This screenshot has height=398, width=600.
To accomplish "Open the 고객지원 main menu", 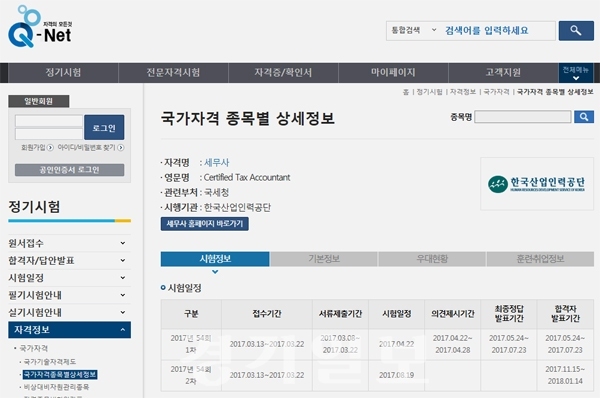I will pyautogui.click(x=503, y=73).
